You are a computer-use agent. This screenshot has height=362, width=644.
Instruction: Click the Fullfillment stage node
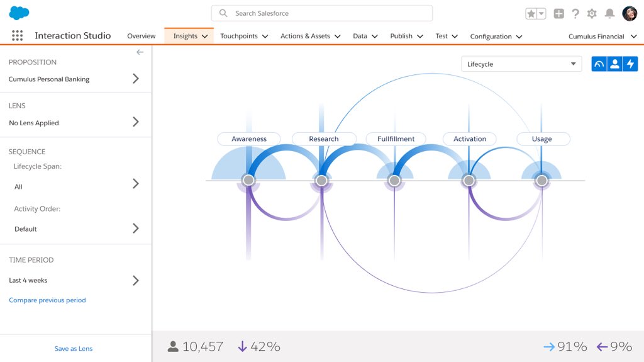pos(394,180)
